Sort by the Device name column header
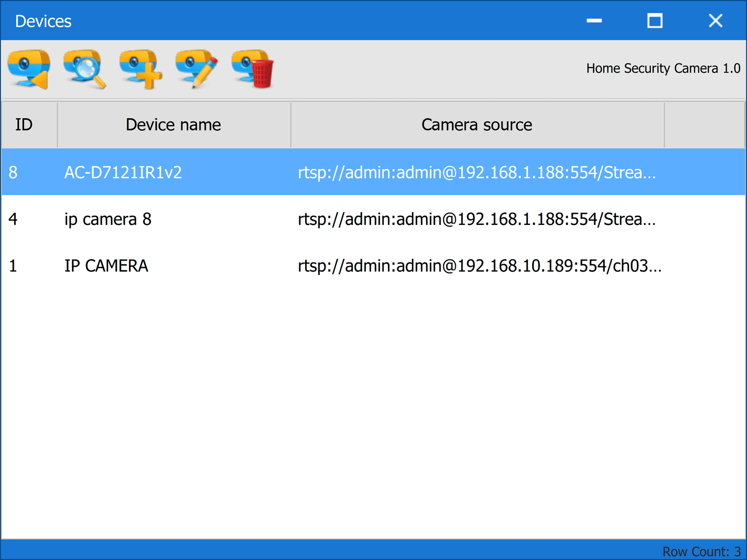The width and height of the screenshot is (747, 560). pos(173,125)
